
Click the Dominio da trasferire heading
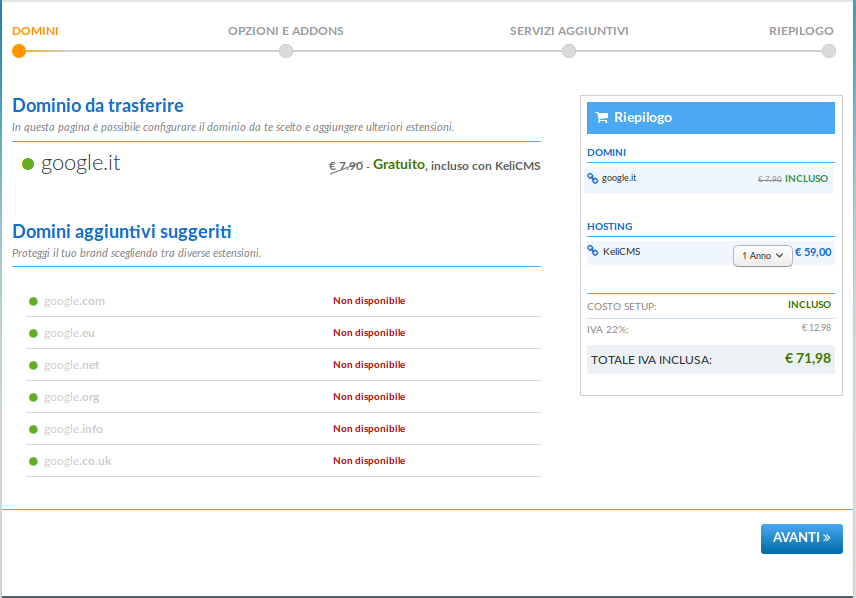coord(98,105)
